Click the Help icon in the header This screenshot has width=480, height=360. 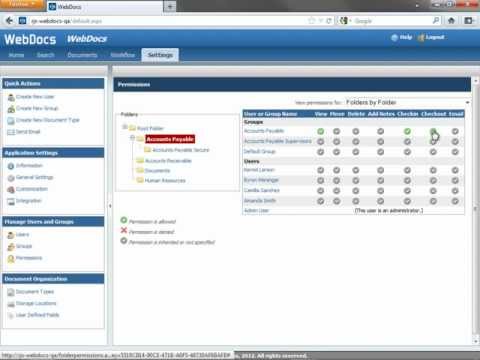tap(394, 37)
